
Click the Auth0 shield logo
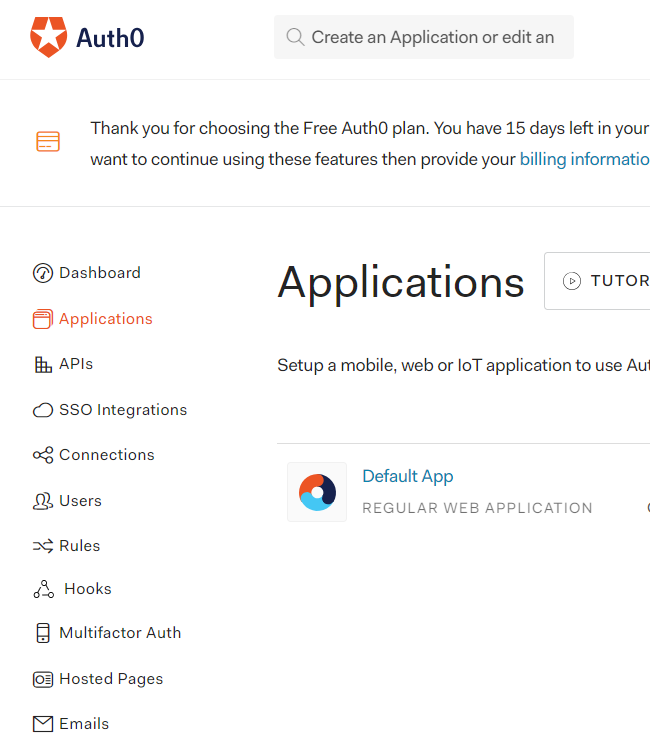click(x=48, y=37)
